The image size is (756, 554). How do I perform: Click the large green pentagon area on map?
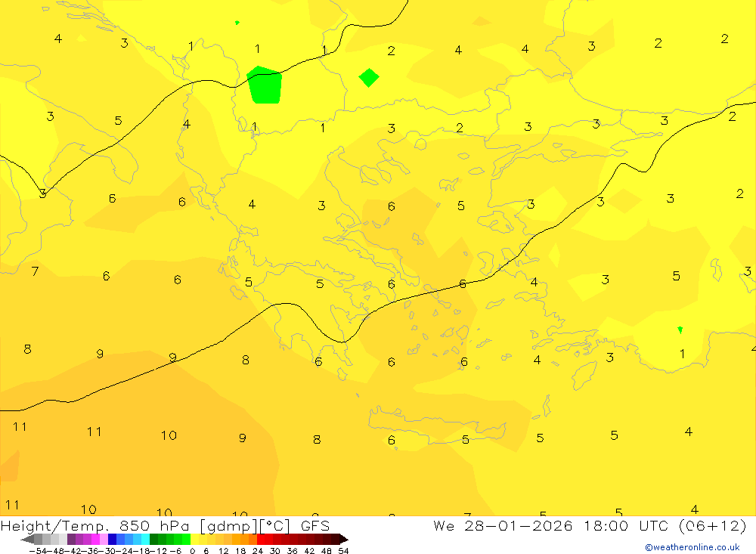[264, 85]
